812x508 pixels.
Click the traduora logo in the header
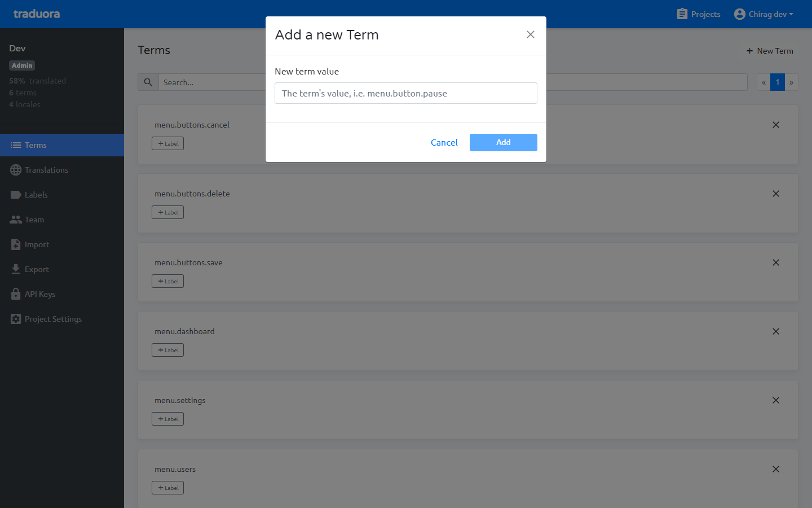pos(36,14)
